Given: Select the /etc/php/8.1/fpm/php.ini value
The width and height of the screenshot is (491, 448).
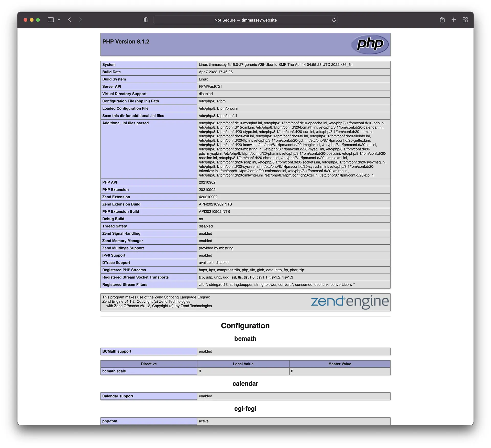Looking at the screenshot, I should point(218,108).
